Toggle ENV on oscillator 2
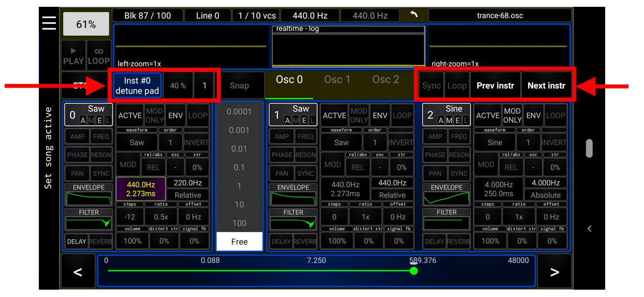This screenshot has width=644, height=297. coord(533,115)
